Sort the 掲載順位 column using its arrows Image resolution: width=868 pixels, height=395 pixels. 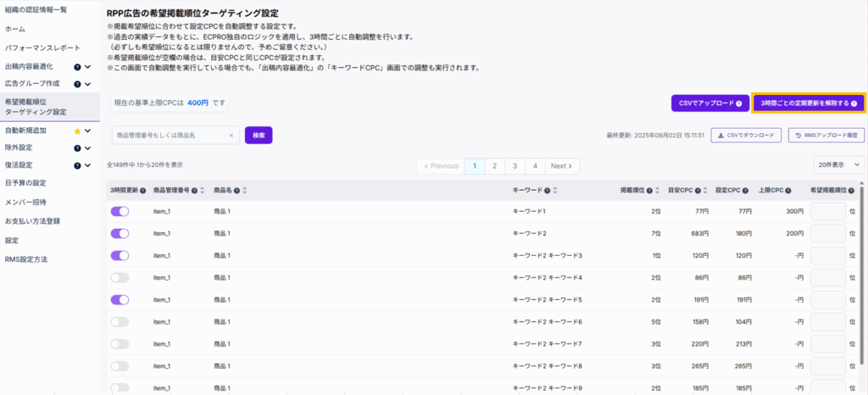tap(659, 191)
